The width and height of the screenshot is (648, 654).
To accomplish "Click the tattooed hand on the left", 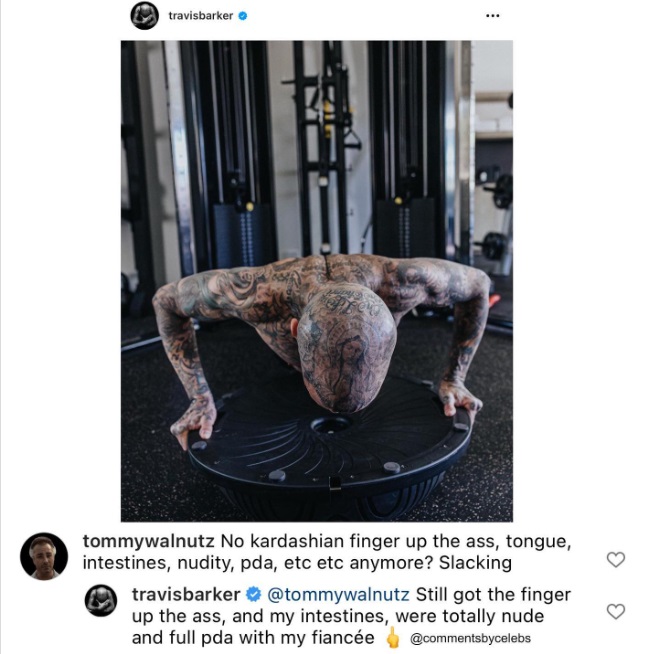I will pos(194,421).
